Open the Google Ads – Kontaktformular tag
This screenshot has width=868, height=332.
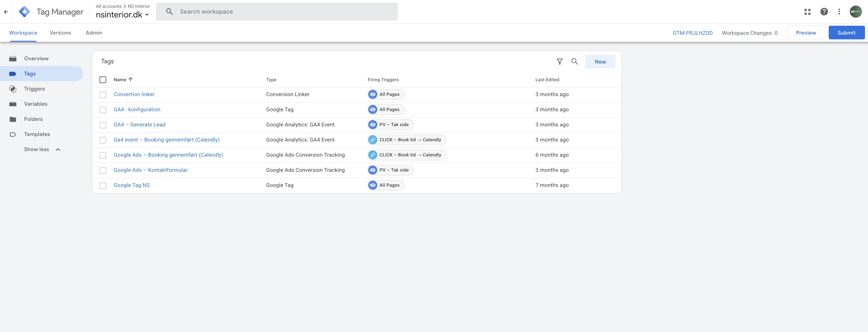click(151, 170)
